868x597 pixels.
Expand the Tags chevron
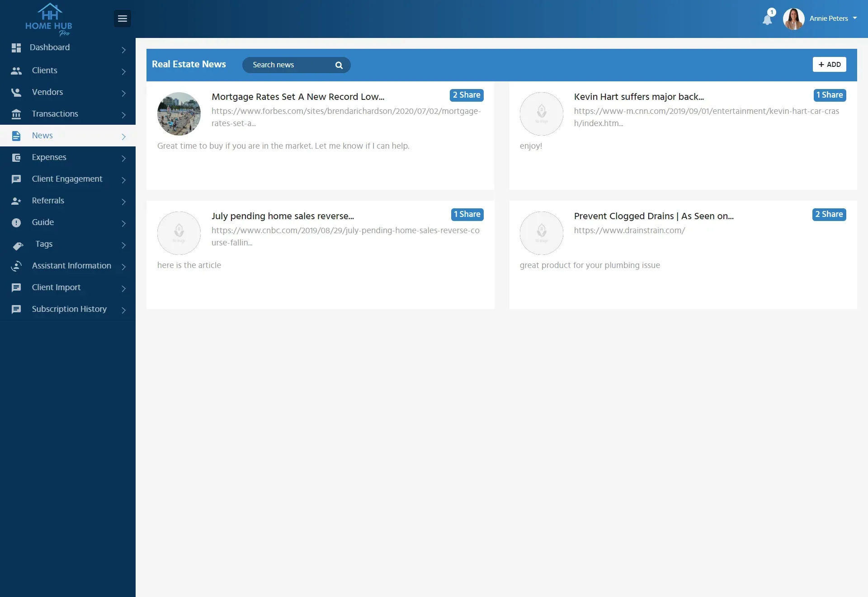pos(123,245)
